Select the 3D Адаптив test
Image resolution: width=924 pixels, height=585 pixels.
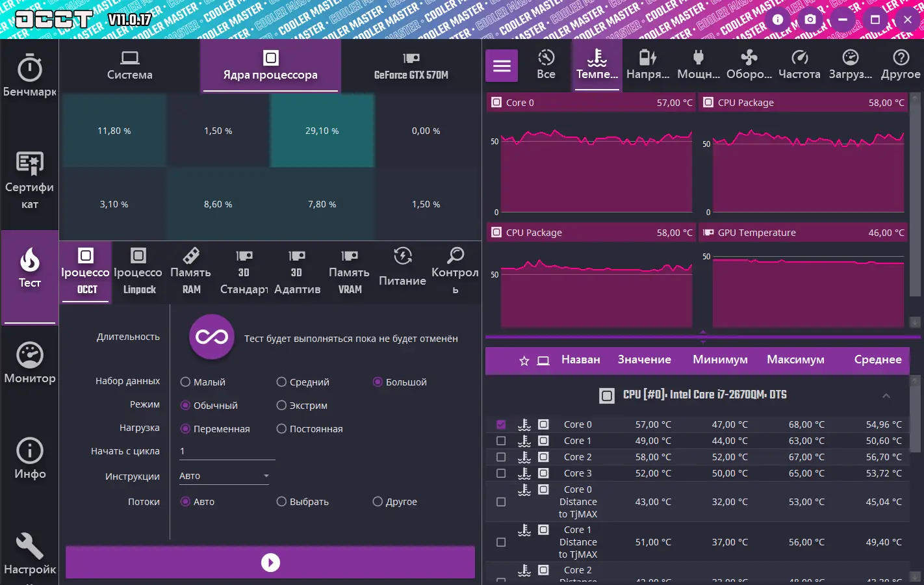(297, 272)
